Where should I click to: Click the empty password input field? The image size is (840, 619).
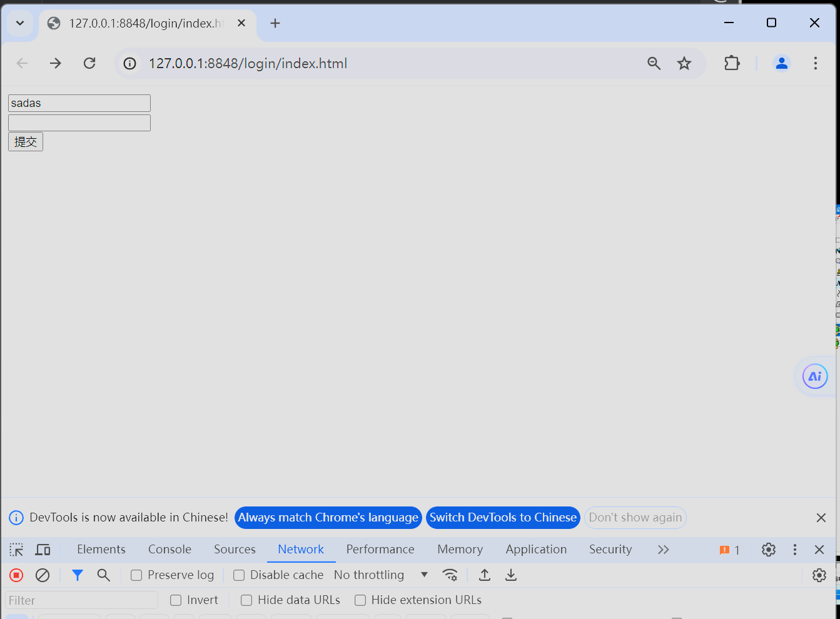point(79,123)
